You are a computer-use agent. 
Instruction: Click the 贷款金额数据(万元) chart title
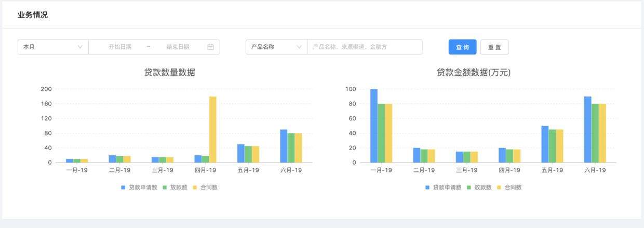474,73
